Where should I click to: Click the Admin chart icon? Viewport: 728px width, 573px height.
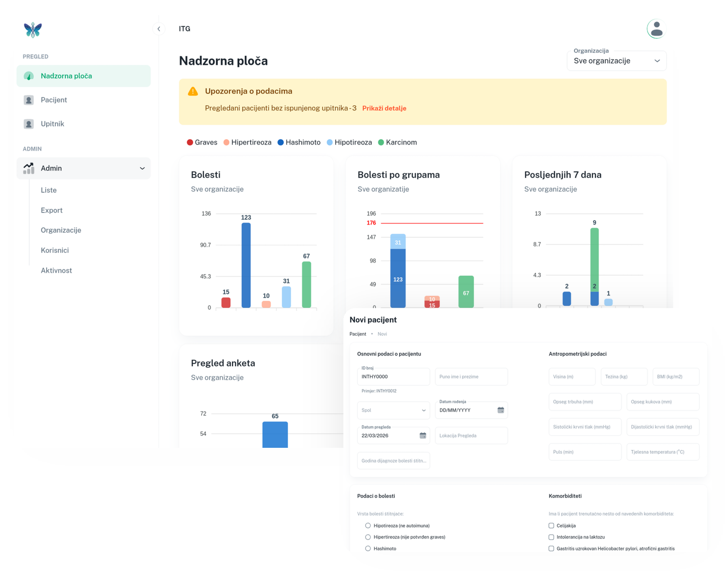click(29, 168)
